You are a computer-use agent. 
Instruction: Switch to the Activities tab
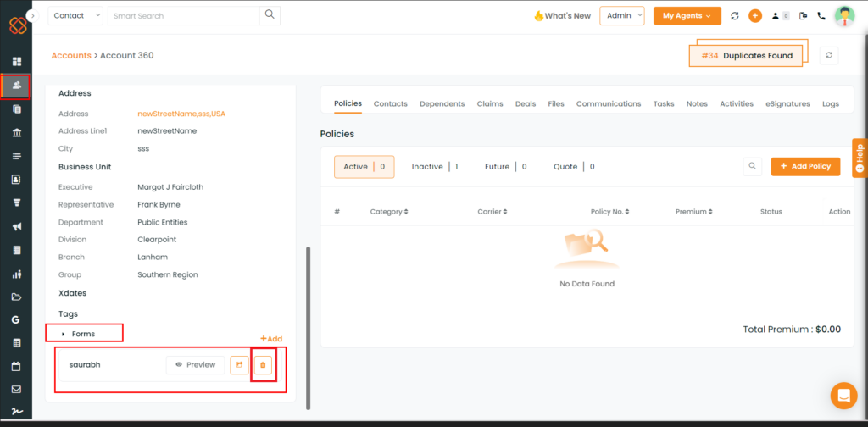tap(737, 103)
